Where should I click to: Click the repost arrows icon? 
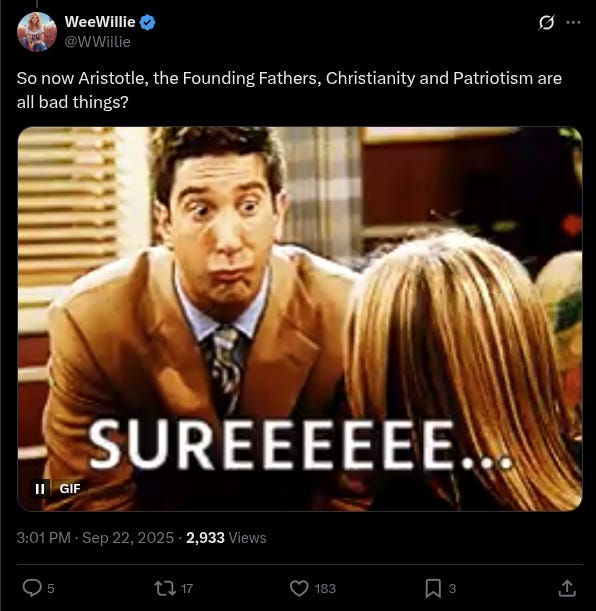165,588
